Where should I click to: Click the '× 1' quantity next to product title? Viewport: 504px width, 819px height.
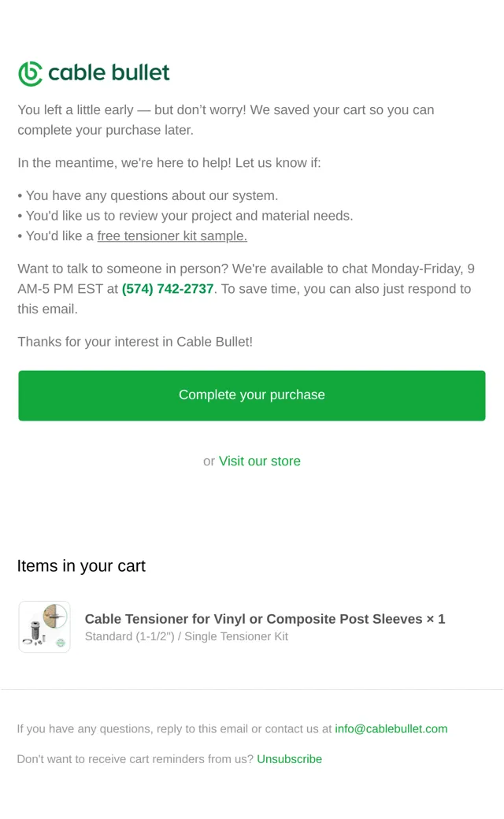[x=435, y=619]
